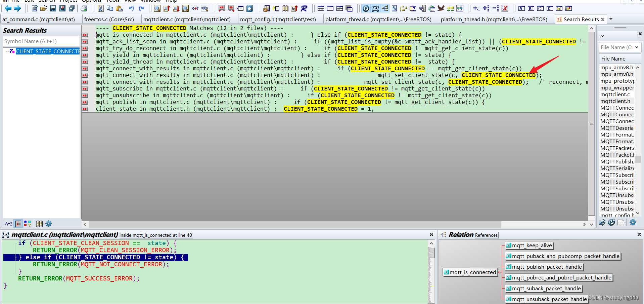The height and width of the screenshot is (304, 644).
Task: Open the Search Results panel gear settings
Action: [49, 224]
